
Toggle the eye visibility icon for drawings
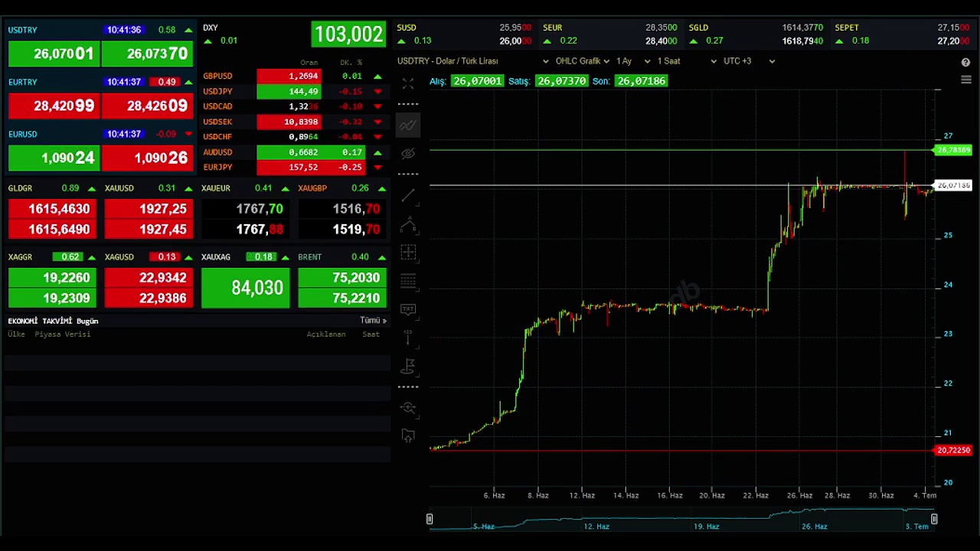(x=408, y=154)
